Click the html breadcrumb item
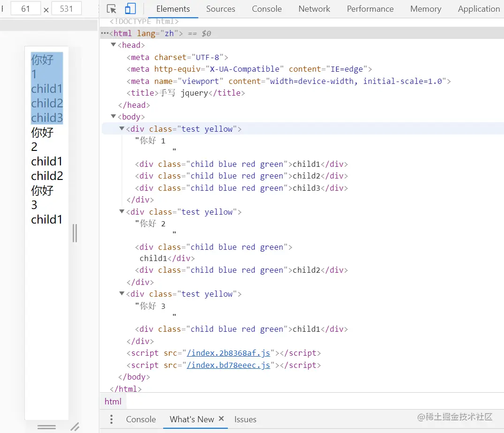Viewport: 504px width, 433px height. coord(113,402)
